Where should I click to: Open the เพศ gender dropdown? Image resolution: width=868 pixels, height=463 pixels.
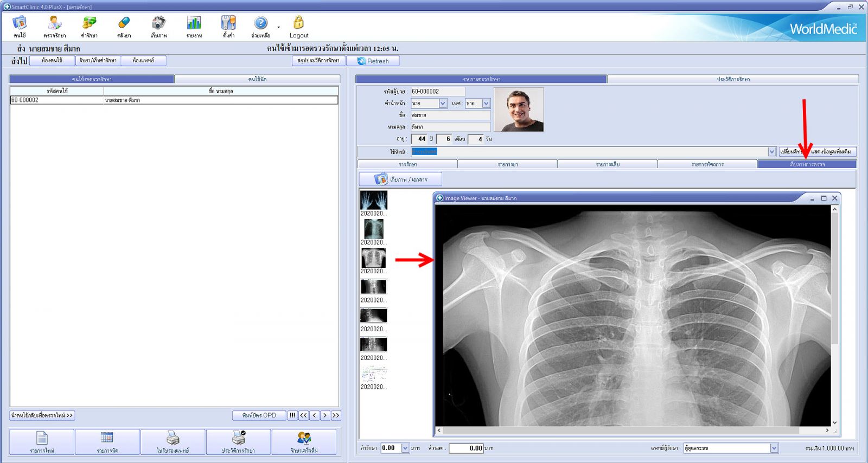coord(486,104)
